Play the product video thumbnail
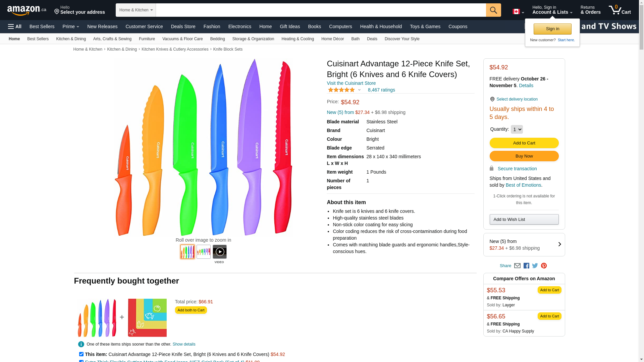 tap(220, 252)
